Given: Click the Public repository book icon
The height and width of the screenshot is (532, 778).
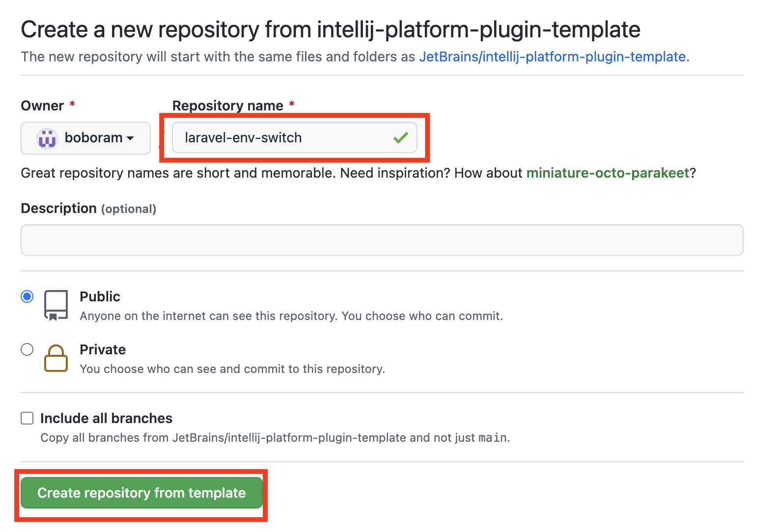Looking at the screenshot, I should (x=56, y=305).
